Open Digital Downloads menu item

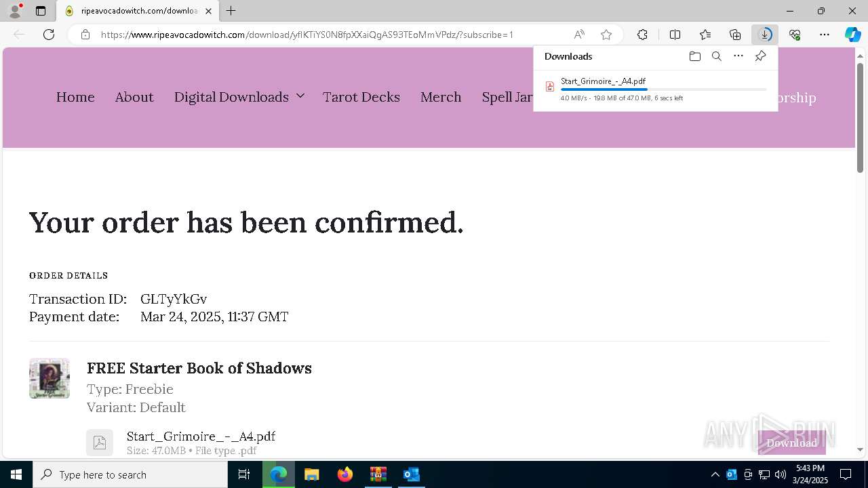(x=231, y=97)
